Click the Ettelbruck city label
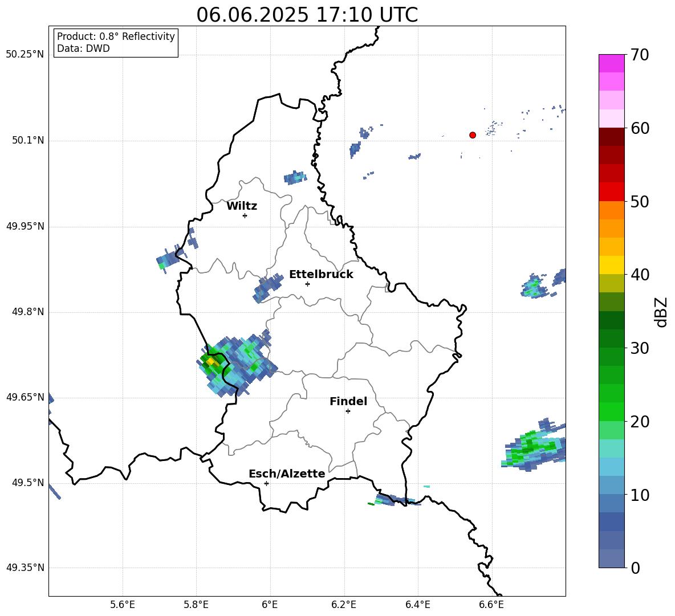The height and width of the screenshot is (616, 675). point(321,275)
